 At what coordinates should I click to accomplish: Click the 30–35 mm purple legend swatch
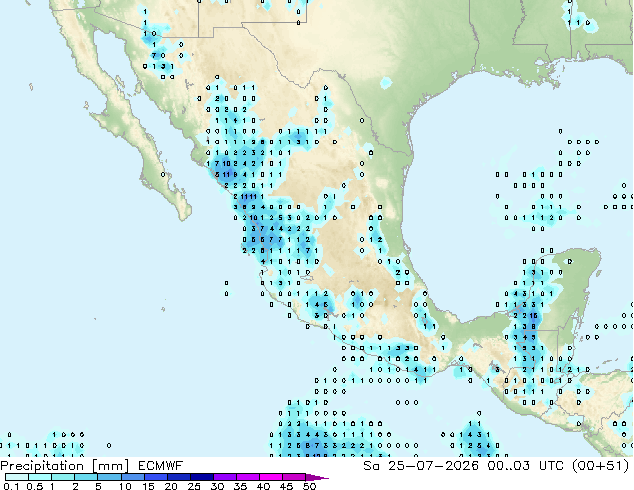click(224, 477)
